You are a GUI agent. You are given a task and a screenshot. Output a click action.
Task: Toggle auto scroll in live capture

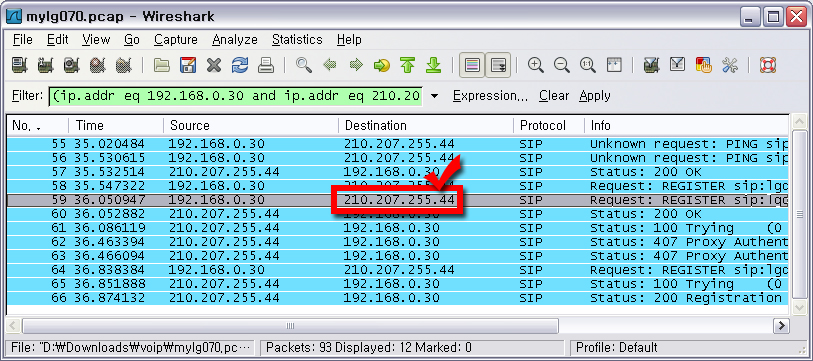(x=498, y=65)
